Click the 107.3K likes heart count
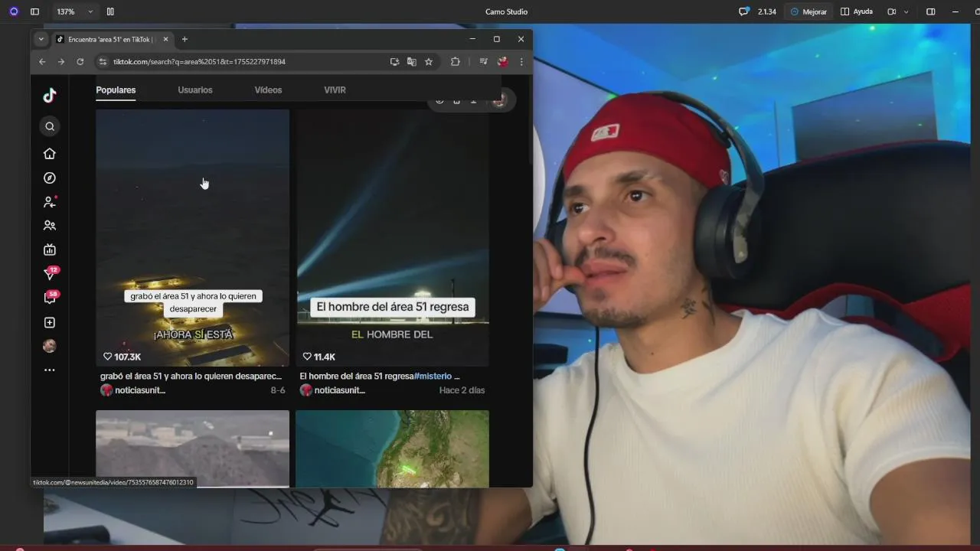This screenshot has width=980, height=551. pos(122,357)
